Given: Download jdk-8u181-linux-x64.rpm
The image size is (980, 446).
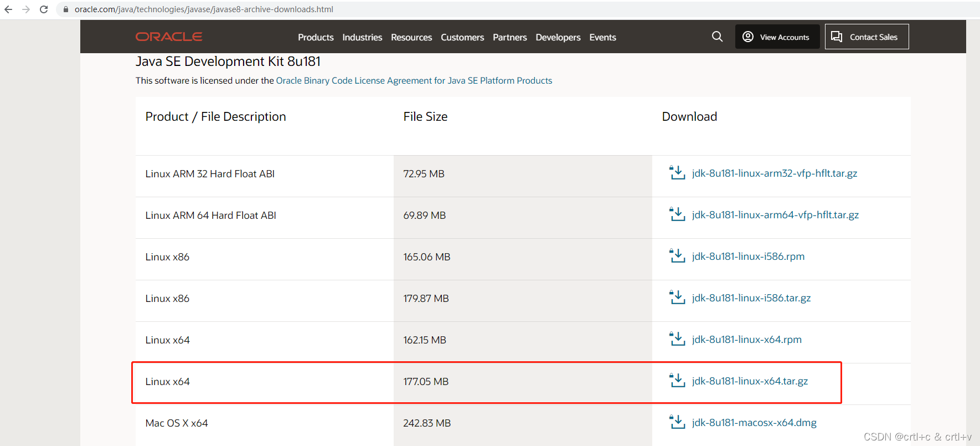Looking at the screenshot, I should 747,339.
